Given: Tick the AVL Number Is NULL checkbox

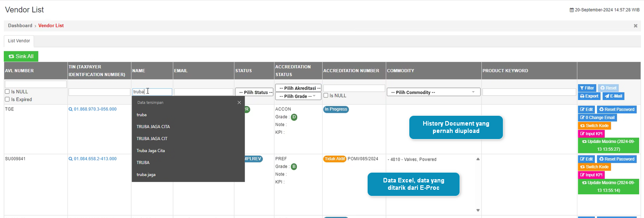Looking at the screenshot, I should click(x=7, y=92).
